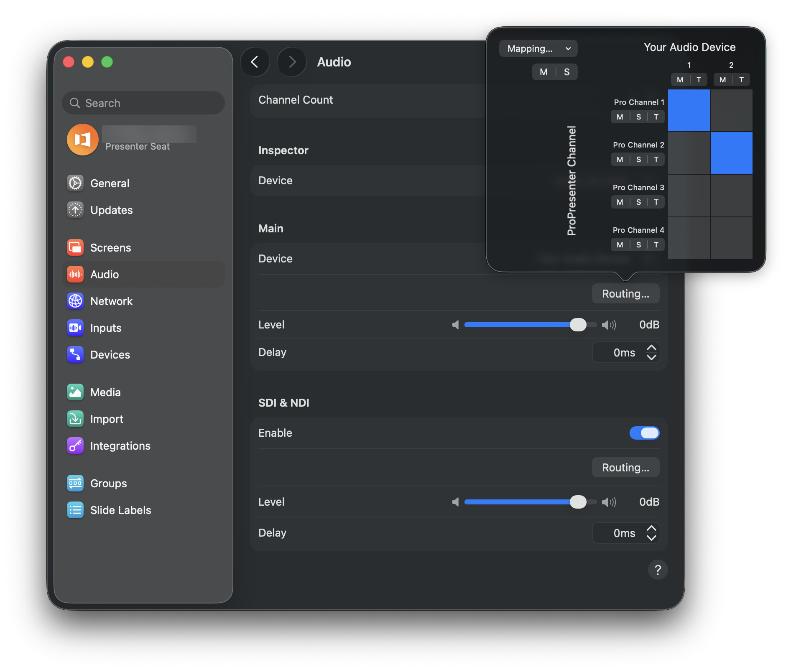Click the Main Level slider handle
Viewport: 796px width, 672px height.
coord(578,325)
